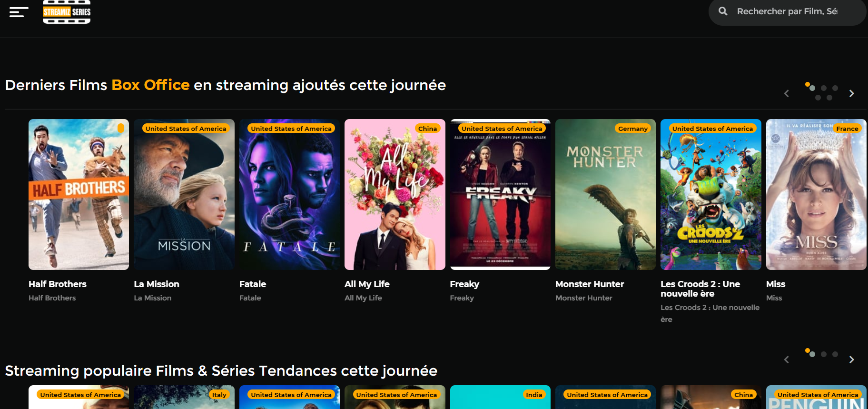Open the Miss poster

pos(816,194)
